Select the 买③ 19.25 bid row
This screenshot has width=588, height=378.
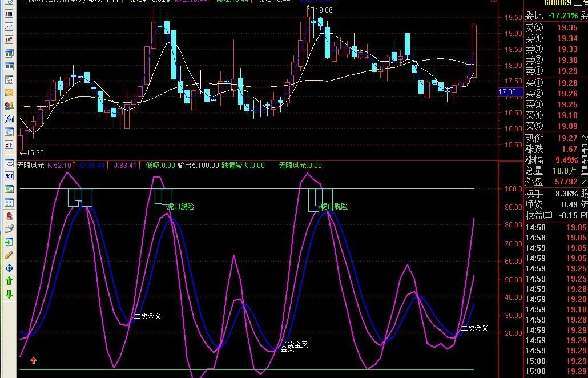(556, 104)
